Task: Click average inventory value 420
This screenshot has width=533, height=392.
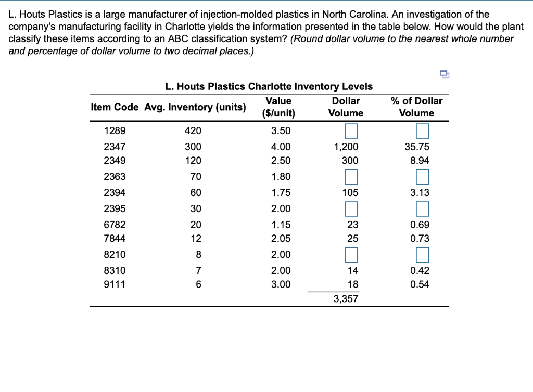Action: point(193,130)
